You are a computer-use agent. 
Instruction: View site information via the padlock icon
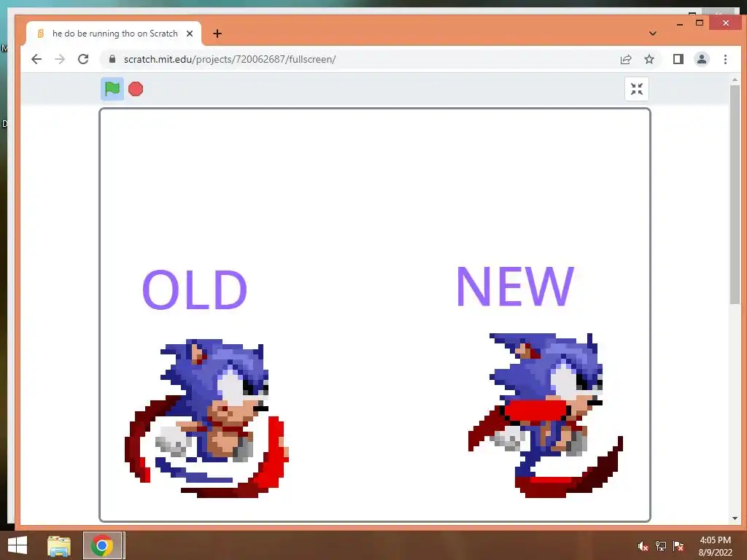tap(112, 59)
